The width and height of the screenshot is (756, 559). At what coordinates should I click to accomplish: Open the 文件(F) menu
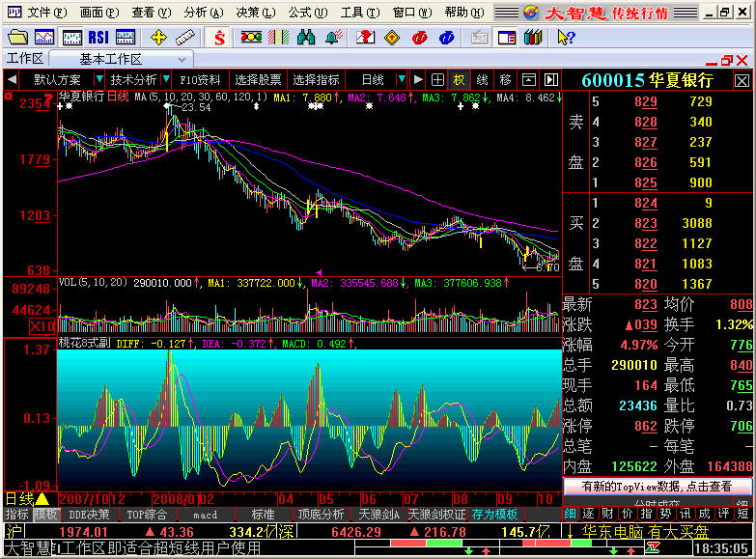[x=47, y=12]
